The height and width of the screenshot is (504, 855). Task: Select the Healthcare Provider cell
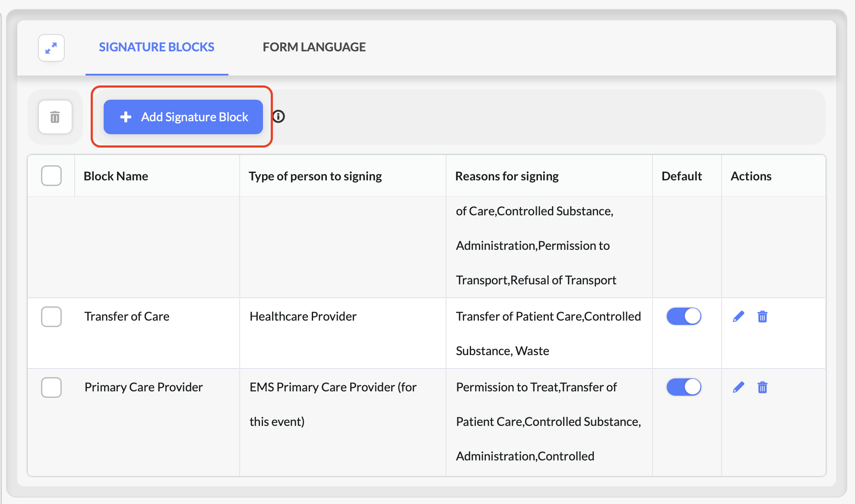click(x=303, y=316)
